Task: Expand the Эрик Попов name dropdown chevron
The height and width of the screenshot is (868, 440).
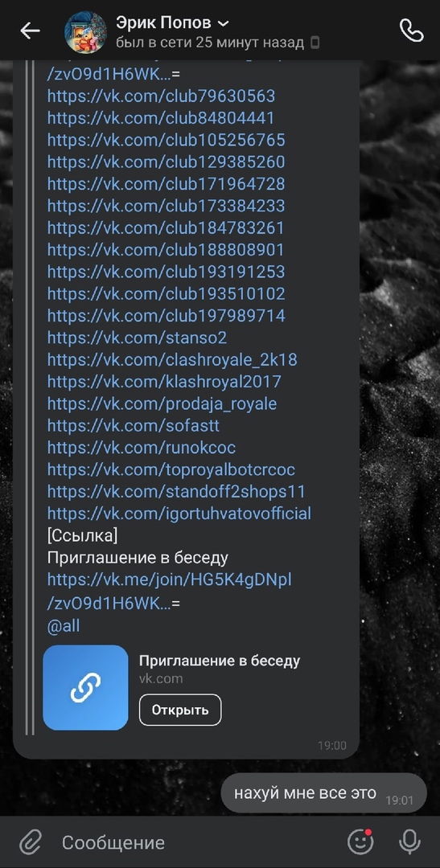Action: 223,24
